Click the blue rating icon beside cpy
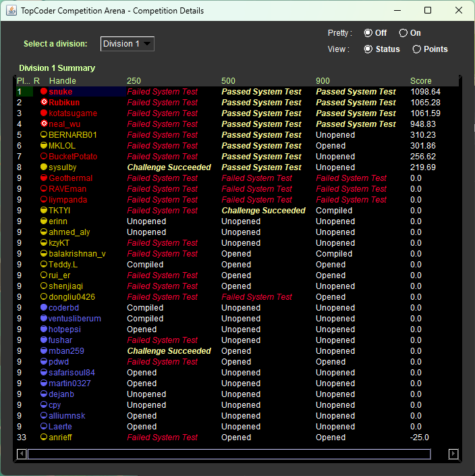 (x=44, y=404)
